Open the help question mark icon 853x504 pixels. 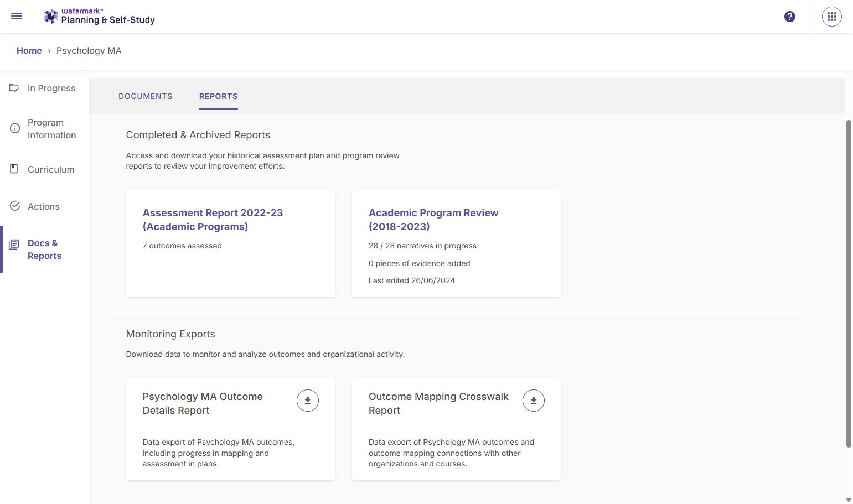[790, 17]
